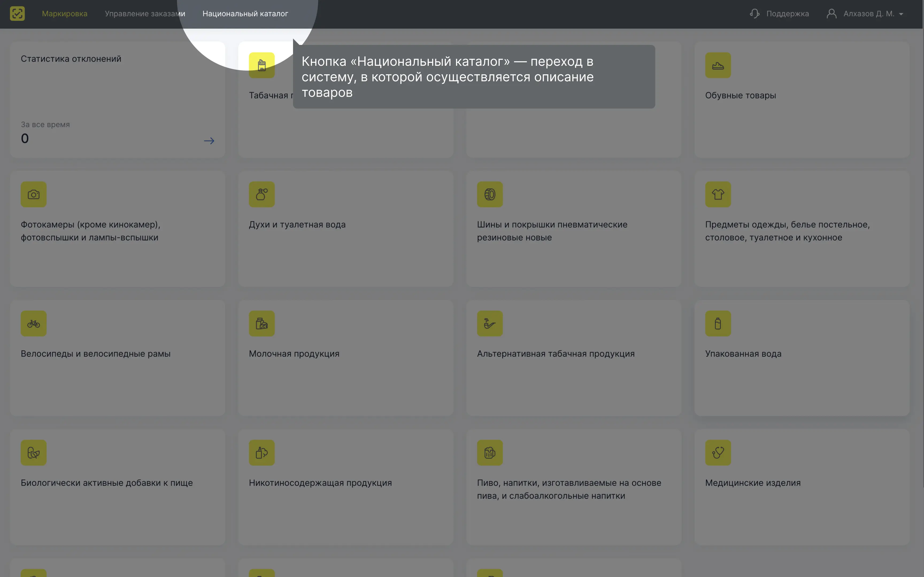Click the bicycle category icon
This screenshot has height=577, width=924.
pos(34,324)
